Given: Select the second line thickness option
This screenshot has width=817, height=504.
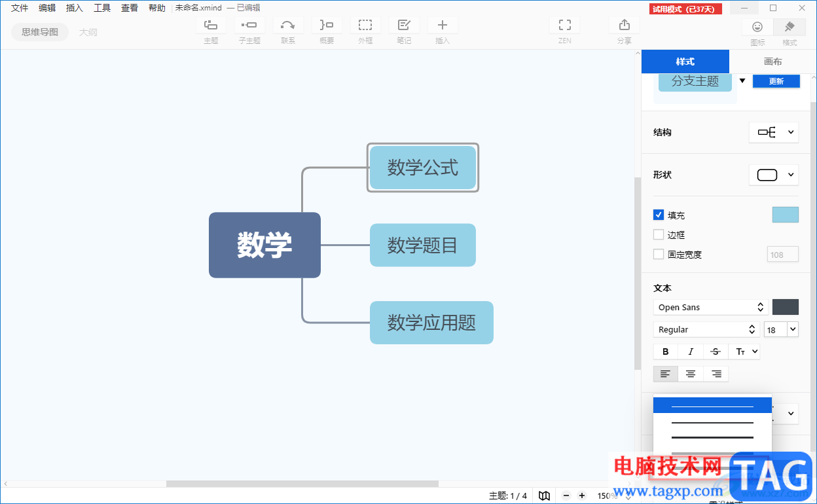Looking at the screenshot, I should (x=712, y=422).
